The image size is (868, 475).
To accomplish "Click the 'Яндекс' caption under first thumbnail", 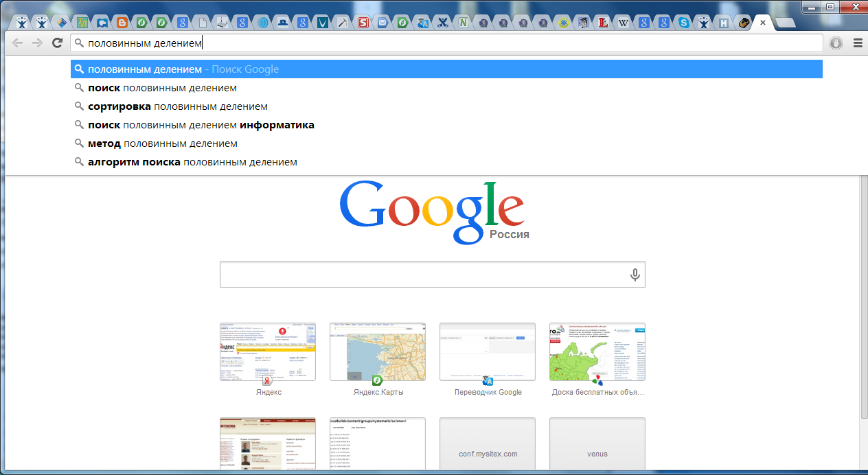I will click(269, 393).
